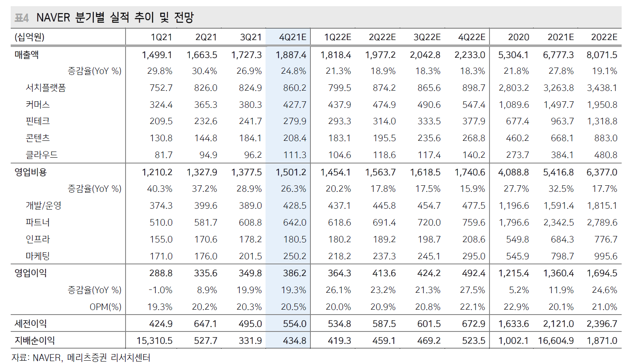Screen dimensions: 641x364
Task: Click 클라우드 4Q22E value '140.2'
Action: point(474,155)
